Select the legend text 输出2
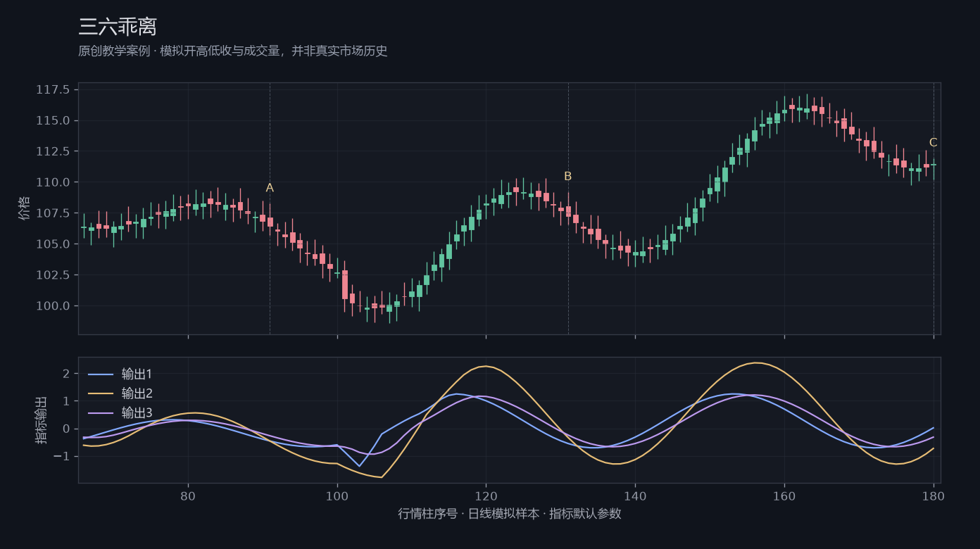 (137, 393)
